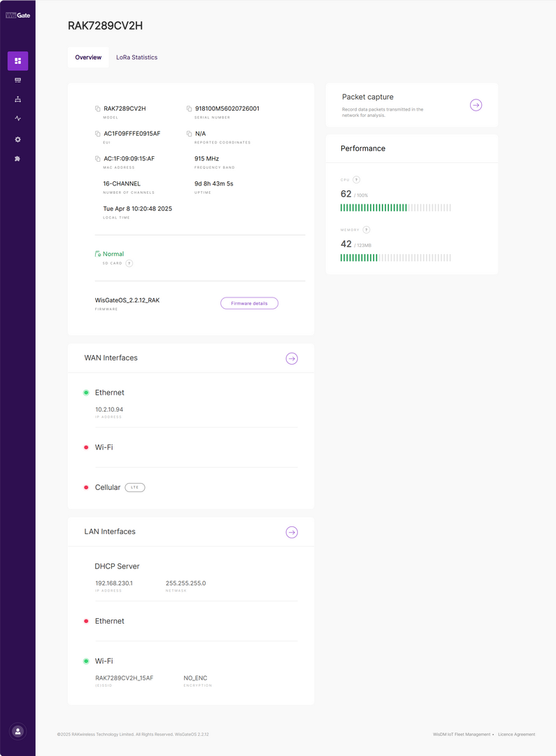Open the Dashboard icon in sidebar
556x756 pixels.
click(17, 61)
